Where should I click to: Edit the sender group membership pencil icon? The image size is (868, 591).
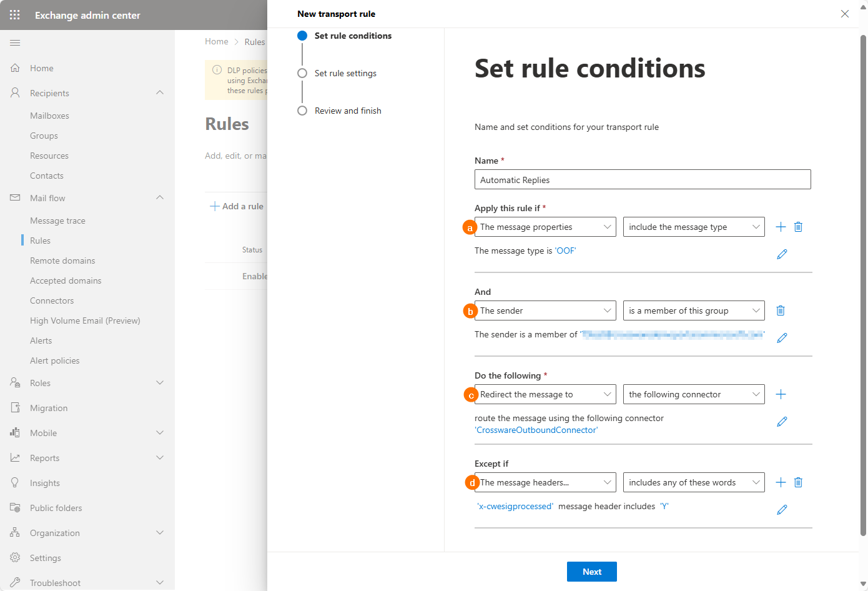(782, 338)
